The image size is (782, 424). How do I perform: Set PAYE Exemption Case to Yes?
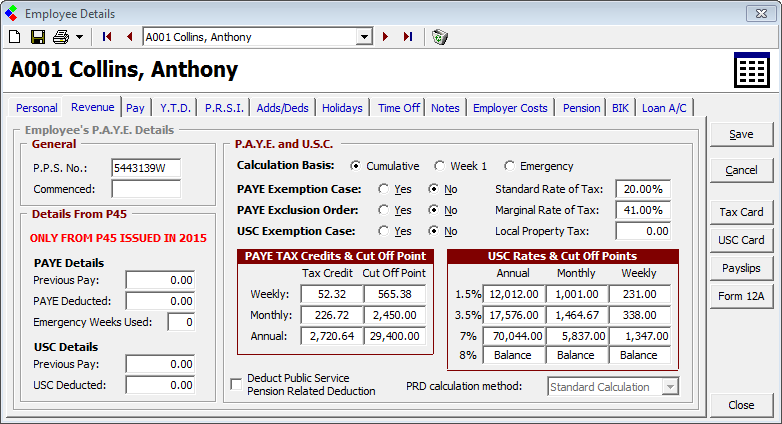(x=384, y=188)
